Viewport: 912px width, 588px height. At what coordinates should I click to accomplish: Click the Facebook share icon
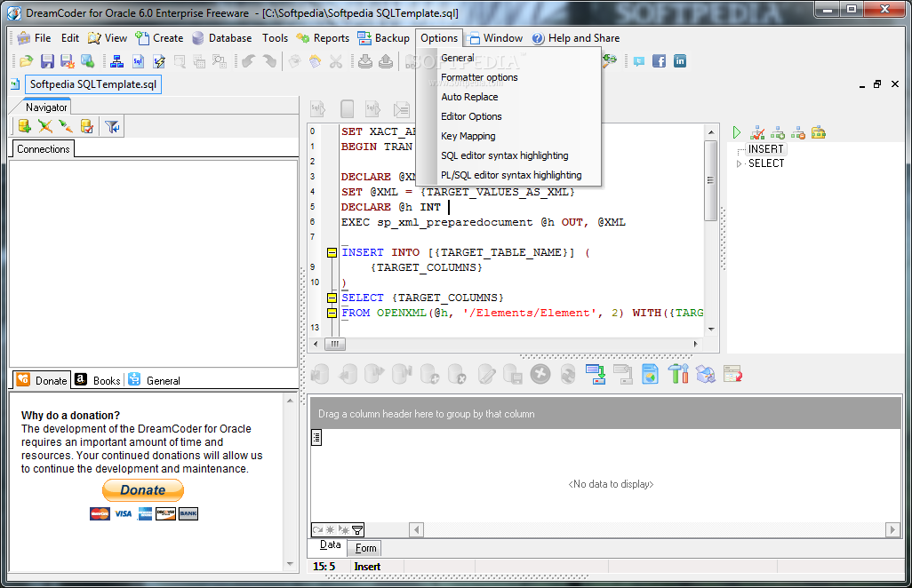[659, 61]
